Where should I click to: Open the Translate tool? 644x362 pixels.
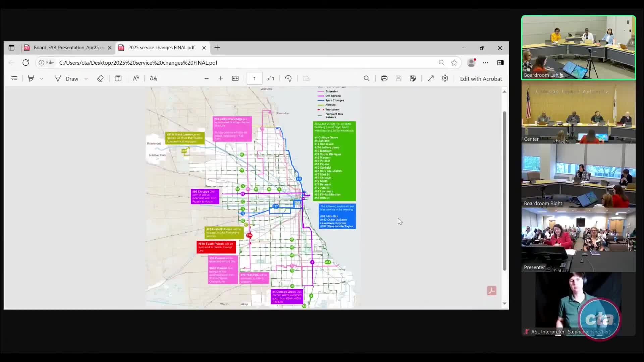pyautogui.click(x=153, y=78)
